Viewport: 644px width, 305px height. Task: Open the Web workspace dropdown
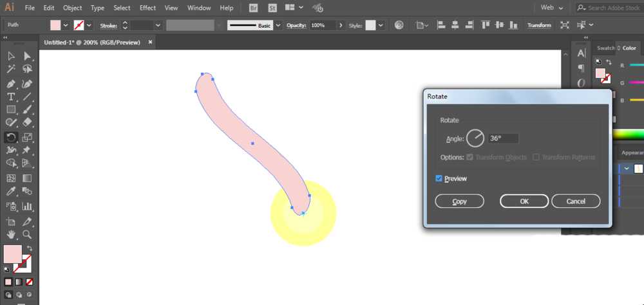[x=552, y=7]
